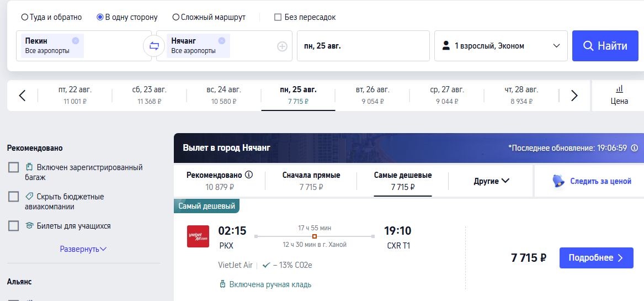Add another destination plus icon
This screenshot has height=301, width=644.
[282, 46]
